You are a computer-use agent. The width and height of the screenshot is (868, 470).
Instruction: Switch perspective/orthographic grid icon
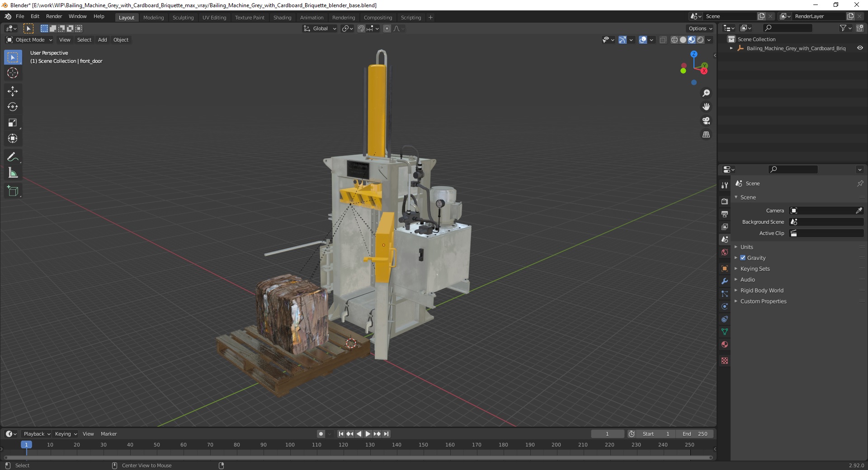tap(706, 135)
